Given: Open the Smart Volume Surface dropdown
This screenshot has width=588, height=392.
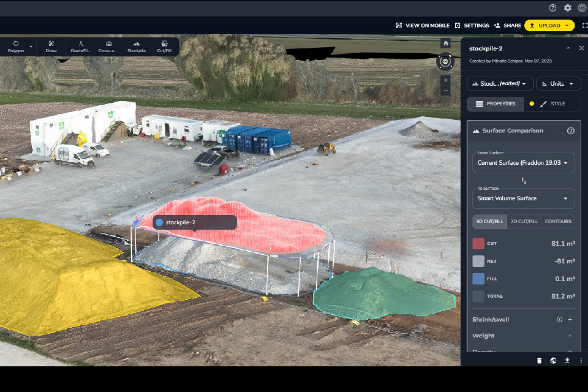Looking at the screenshot, I should pyautogui.click(x=523, y=198).
